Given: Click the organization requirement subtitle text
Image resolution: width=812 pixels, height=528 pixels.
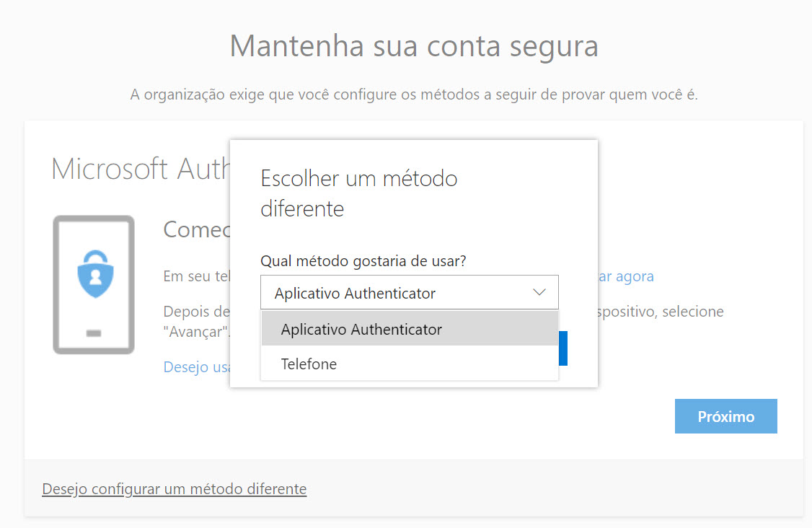Looking at the screenshot, I should coord(414,94).
